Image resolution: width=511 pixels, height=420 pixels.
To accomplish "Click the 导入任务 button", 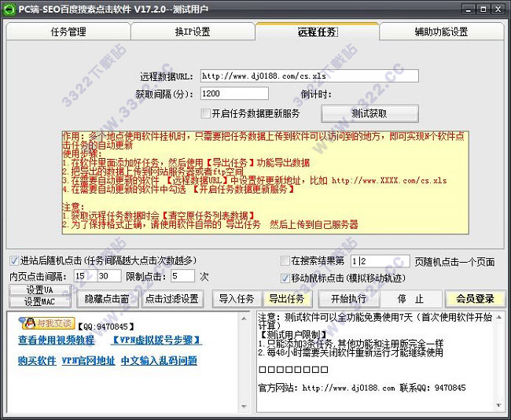I will click(x=237, y=299).
